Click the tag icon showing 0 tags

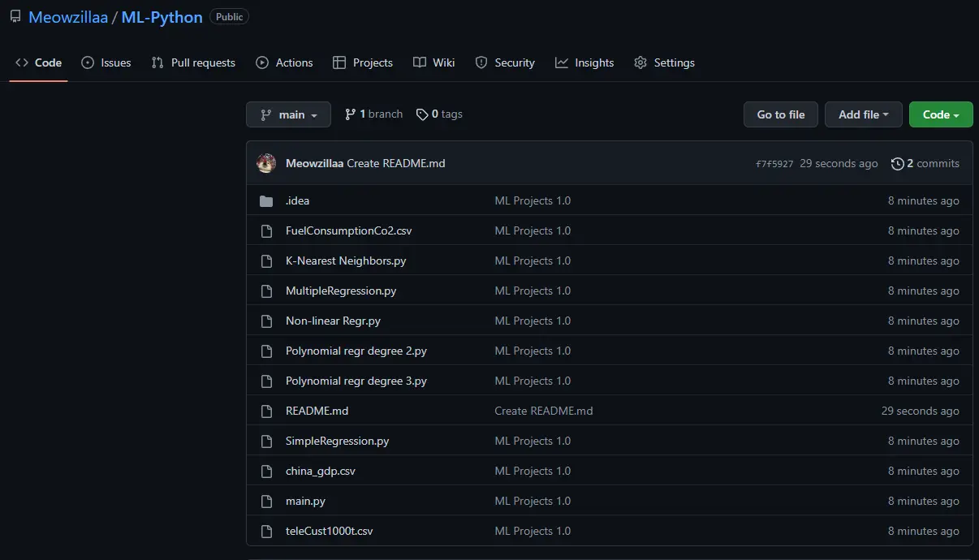click(x=422, y=114)
